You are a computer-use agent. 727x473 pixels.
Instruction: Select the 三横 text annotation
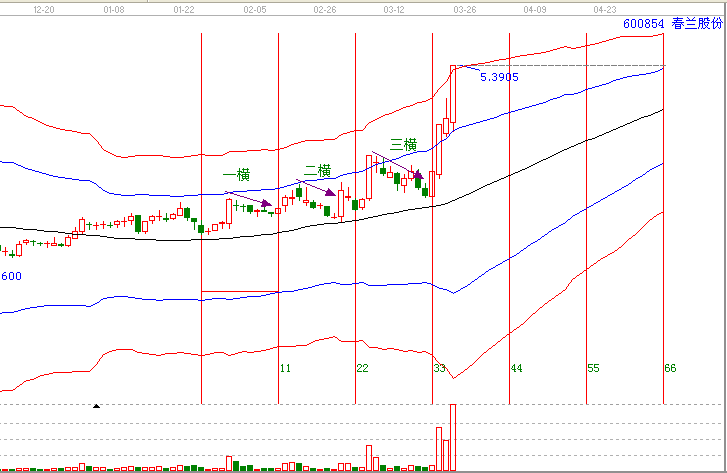[403, 145]
